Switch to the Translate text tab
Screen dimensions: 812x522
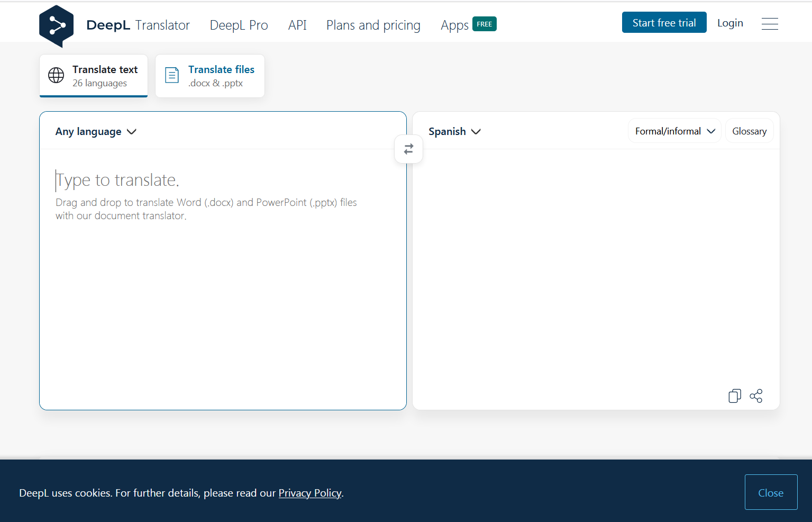(94, 76)
